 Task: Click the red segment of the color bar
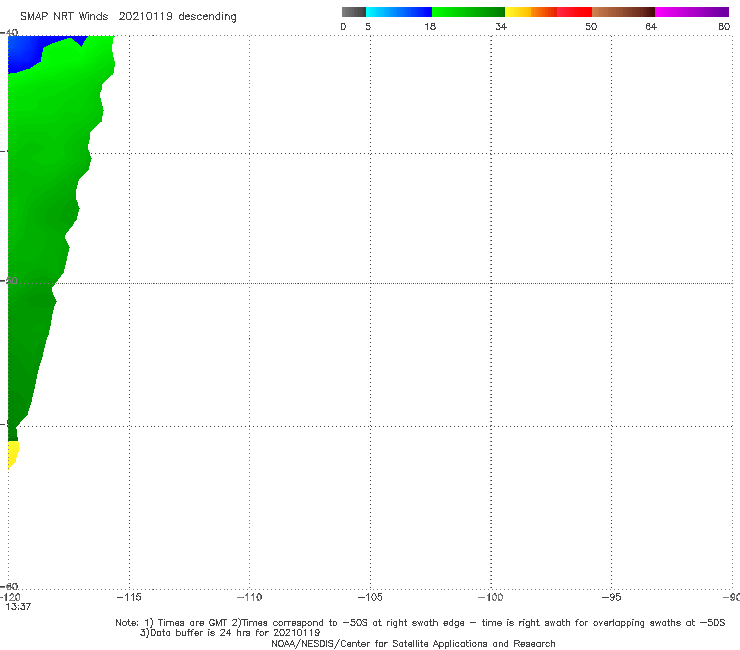click(x=574, y=12)
